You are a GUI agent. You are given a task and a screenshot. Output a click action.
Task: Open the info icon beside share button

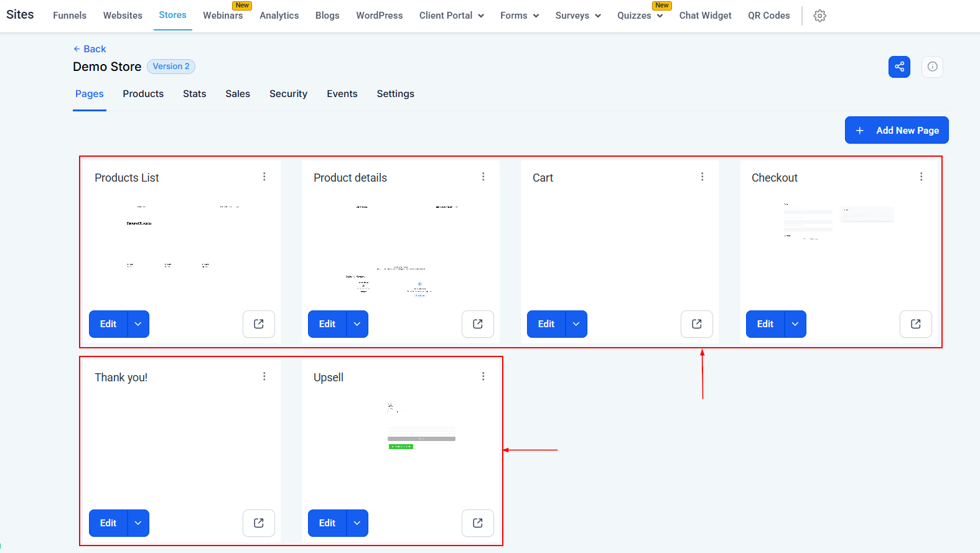932,67
